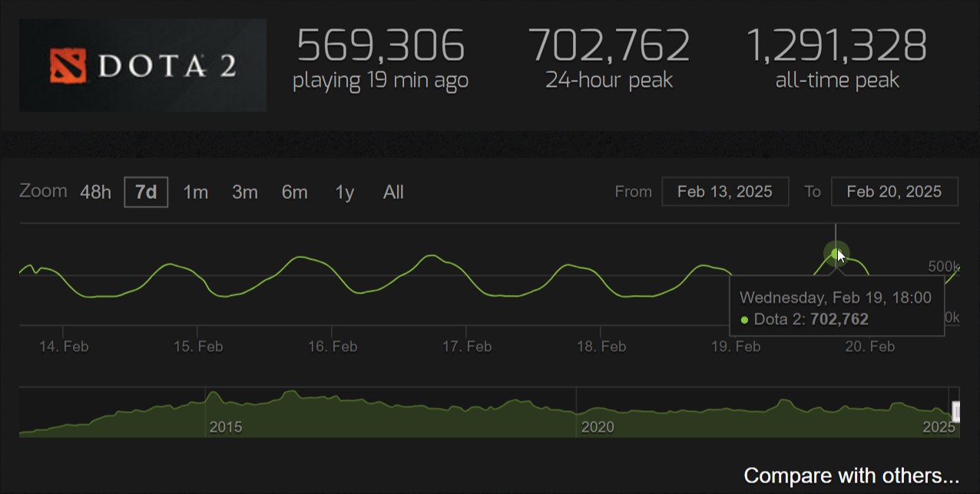The height and width of the screenshot is (494, 980).
Task: Click the From date field
Action: 725,192
